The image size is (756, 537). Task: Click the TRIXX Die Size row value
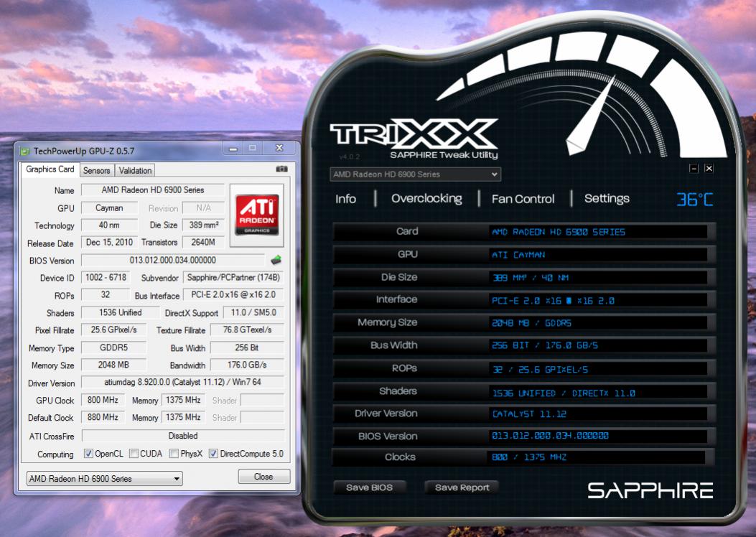[x=598, y=278]
